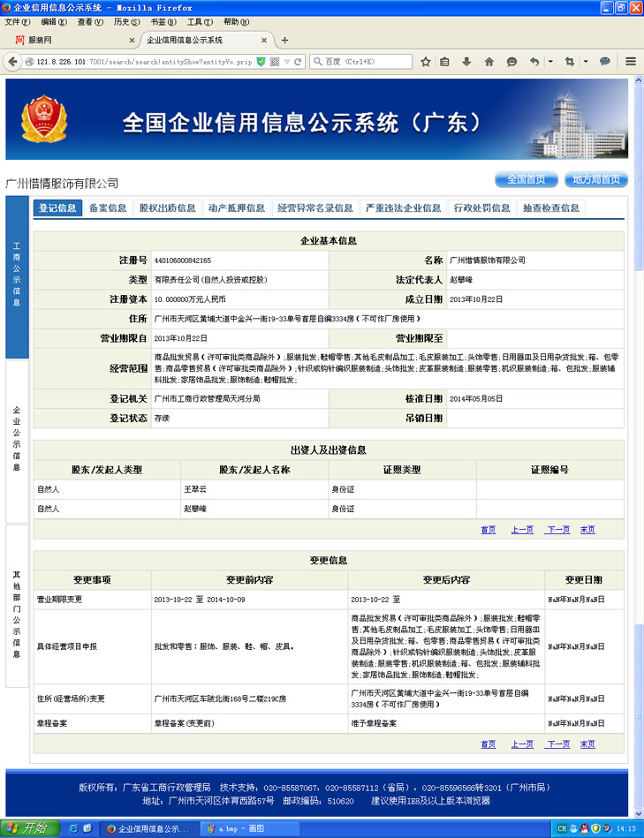Click 下一页 link under 变更信息 table
Viewport: 644px width, 838px height.
point(558,744)
